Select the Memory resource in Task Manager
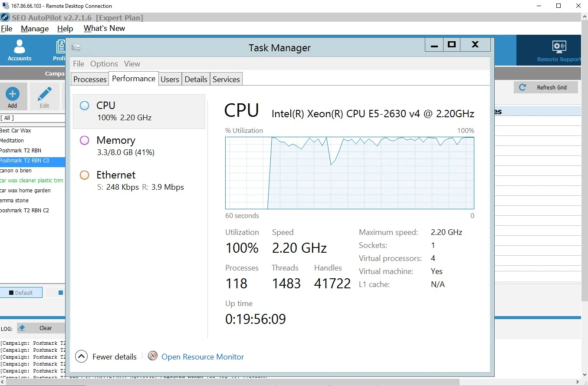This screenshot has height=386, width=588. (139, 146)
